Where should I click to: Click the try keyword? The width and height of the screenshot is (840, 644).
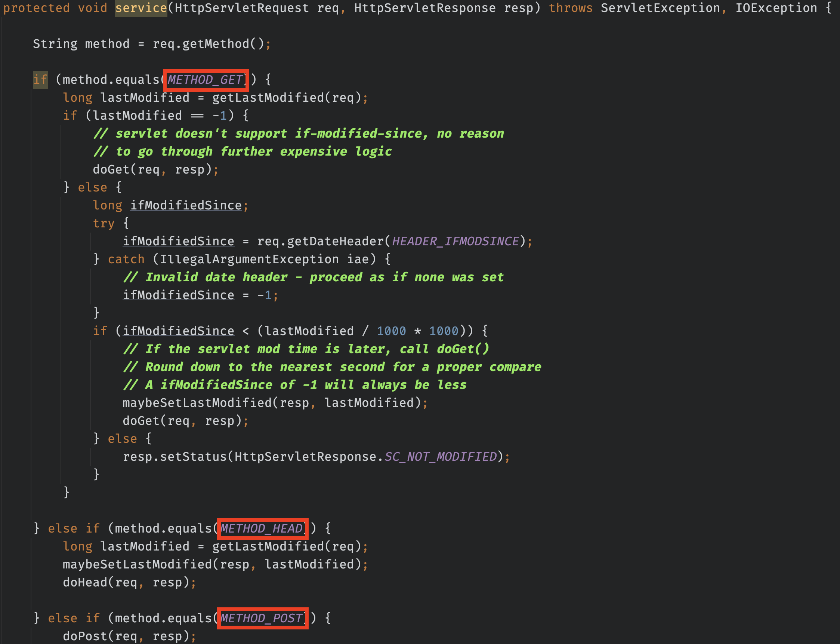tap(104, 224)
